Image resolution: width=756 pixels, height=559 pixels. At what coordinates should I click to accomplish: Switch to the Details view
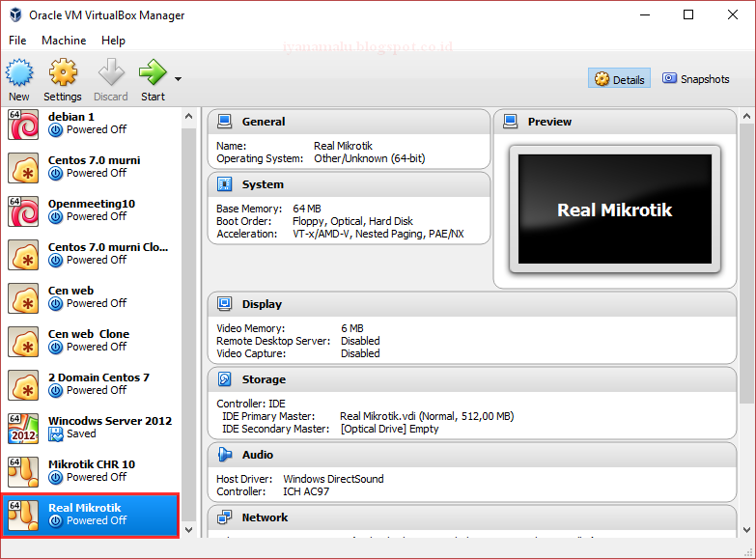[619, 78]
